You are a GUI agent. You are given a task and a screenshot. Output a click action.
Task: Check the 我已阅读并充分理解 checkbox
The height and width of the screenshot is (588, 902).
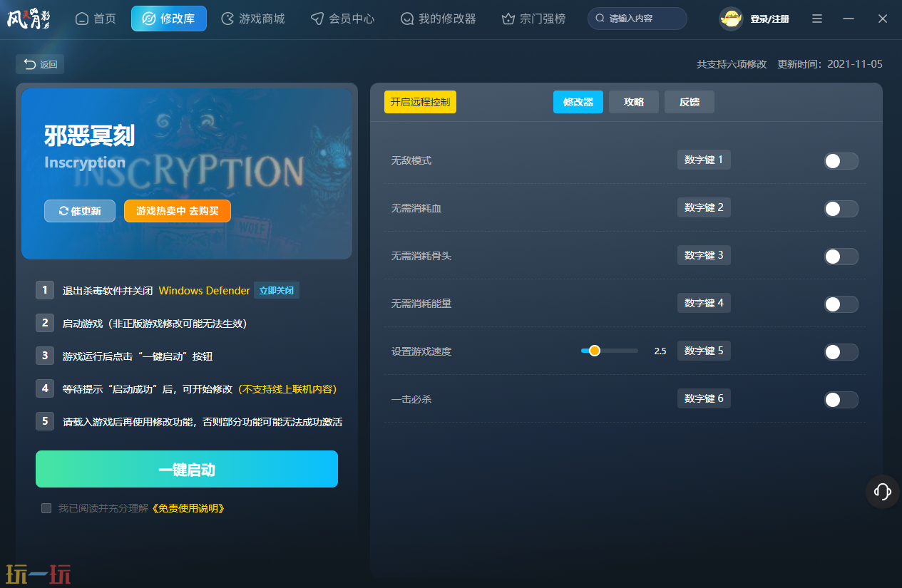coord(46,508)
